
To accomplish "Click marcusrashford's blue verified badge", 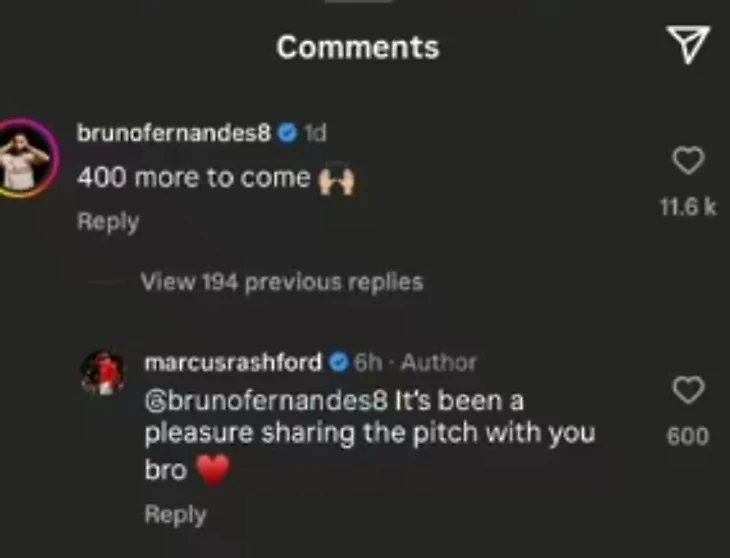I will point(339,363).
